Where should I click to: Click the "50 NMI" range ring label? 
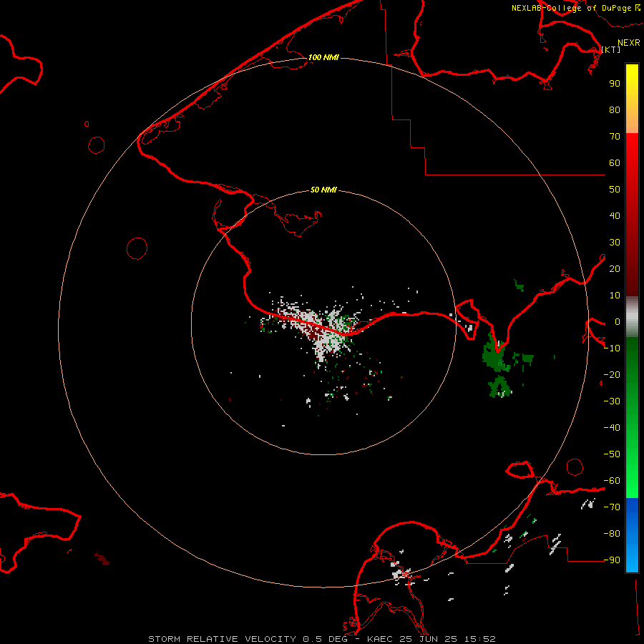(x=323, y=190)
